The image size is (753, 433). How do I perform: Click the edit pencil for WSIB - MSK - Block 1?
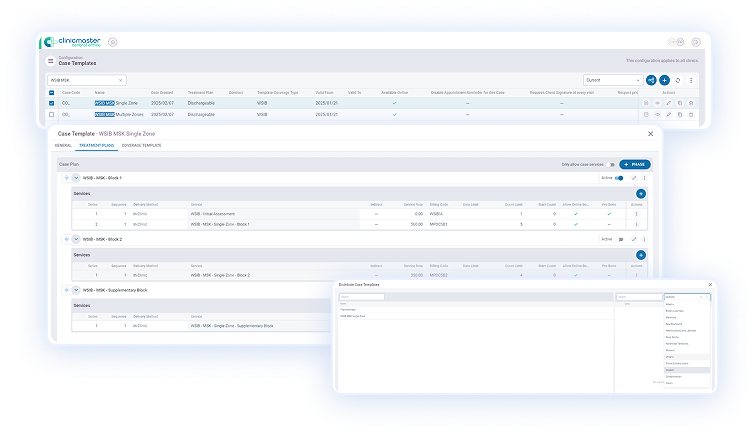(633, 178)
